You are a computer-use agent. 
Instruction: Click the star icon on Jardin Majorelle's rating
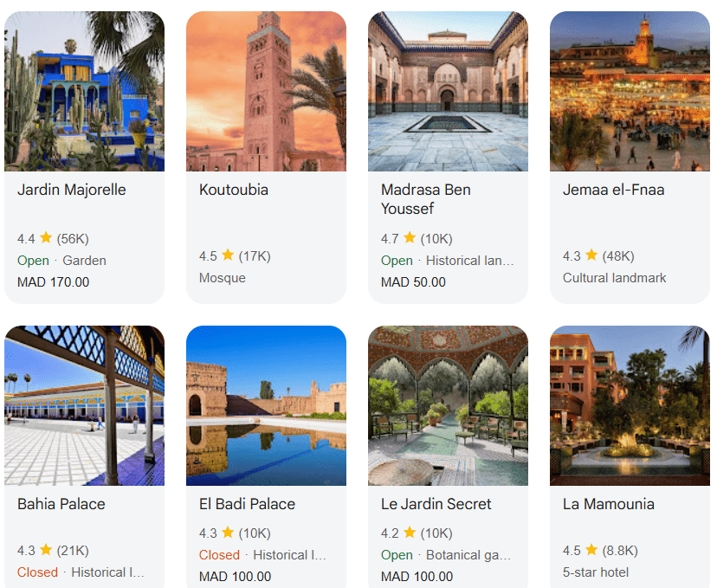click(x=45, y=237)
